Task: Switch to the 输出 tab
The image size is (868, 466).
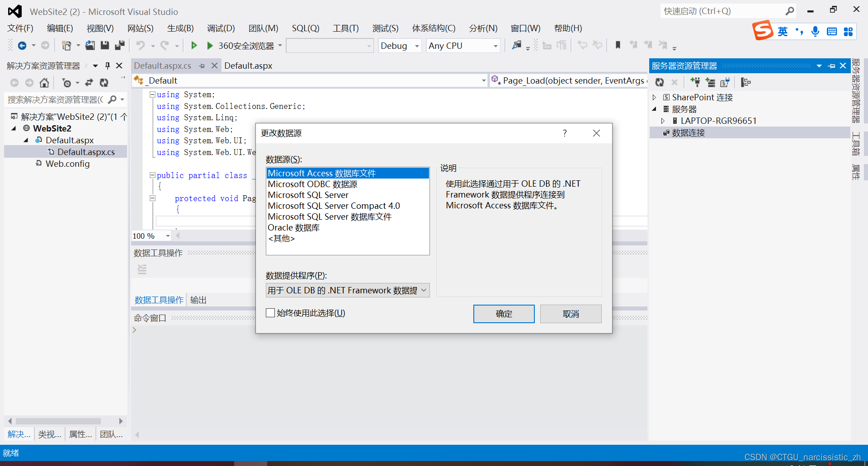Action: click(x=198, y=300)
